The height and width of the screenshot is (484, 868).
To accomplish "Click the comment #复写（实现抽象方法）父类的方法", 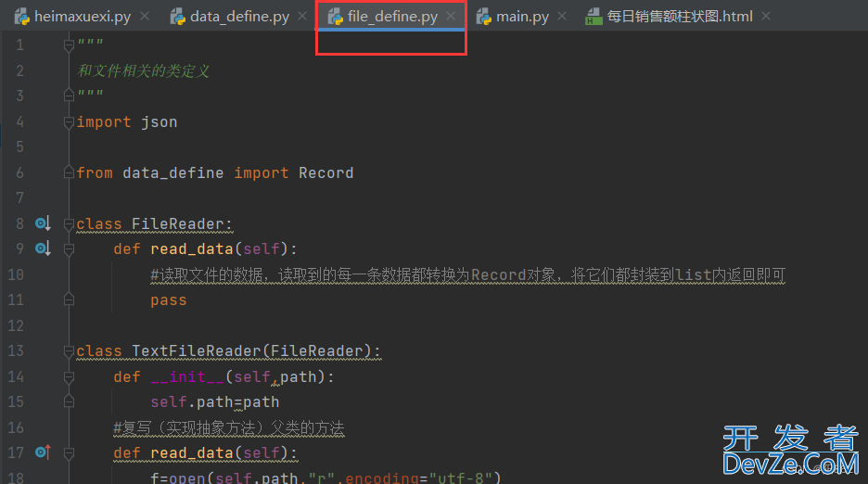I will tap(229, 427).
